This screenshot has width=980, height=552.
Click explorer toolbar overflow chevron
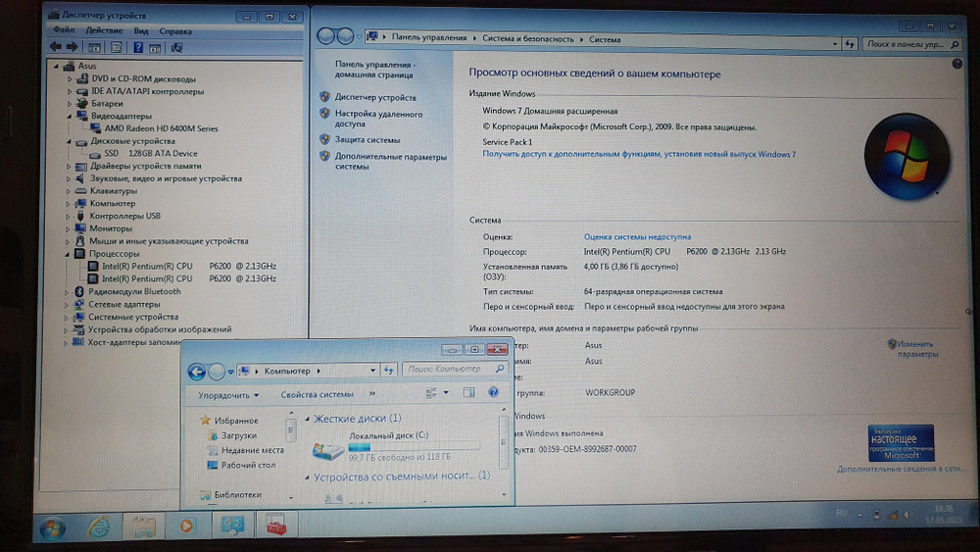pos(372,394)
